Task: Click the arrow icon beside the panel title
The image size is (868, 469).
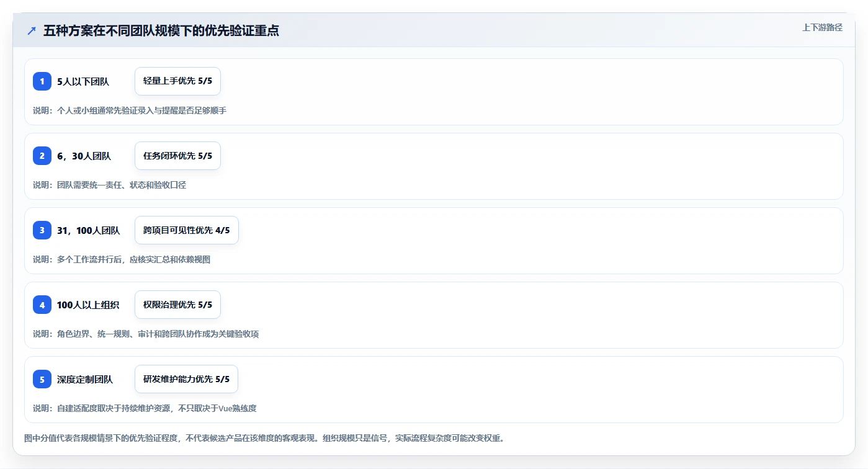Action: [x=32, y=31]
